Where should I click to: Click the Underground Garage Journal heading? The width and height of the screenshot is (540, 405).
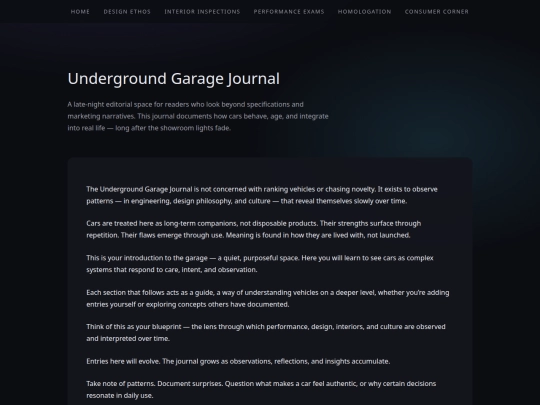(174, 79)
